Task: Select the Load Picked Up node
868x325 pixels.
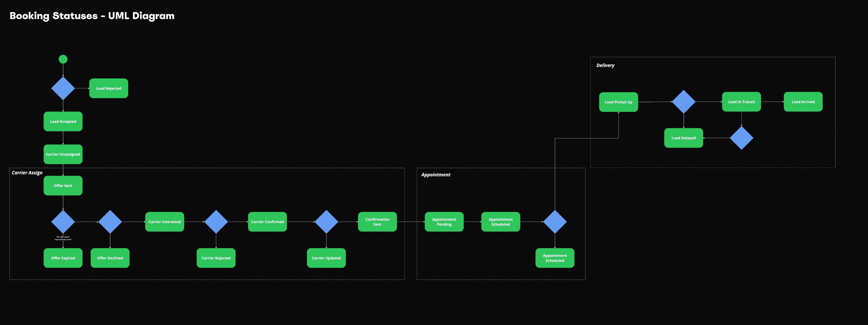Action: [618, 102]
